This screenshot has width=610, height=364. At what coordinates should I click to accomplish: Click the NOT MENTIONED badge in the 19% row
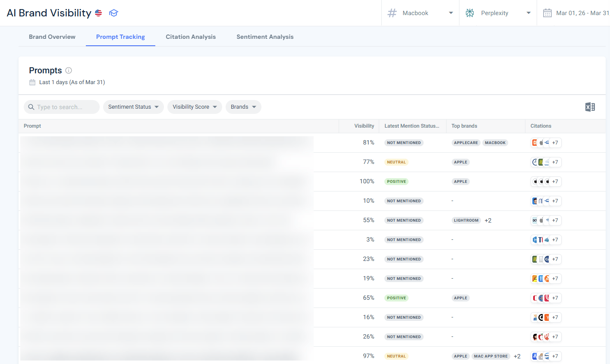pyautogui.click(x=404, y=279)
